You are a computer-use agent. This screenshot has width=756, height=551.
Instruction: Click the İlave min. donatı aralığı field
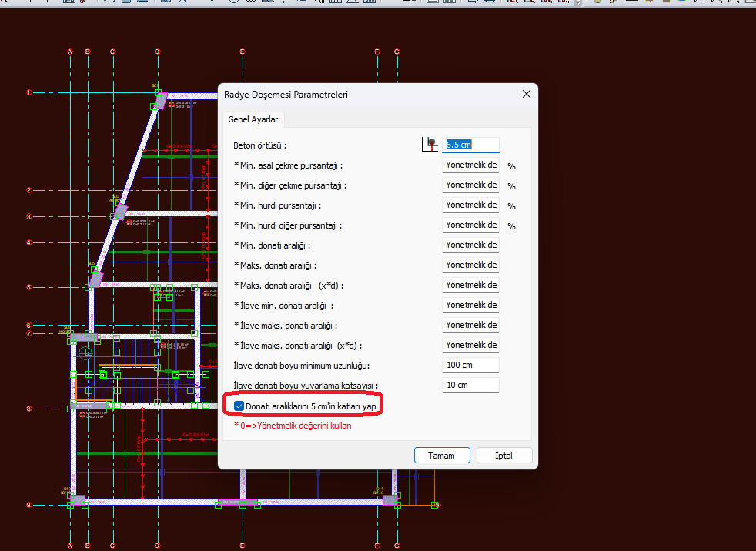[470, 305]
